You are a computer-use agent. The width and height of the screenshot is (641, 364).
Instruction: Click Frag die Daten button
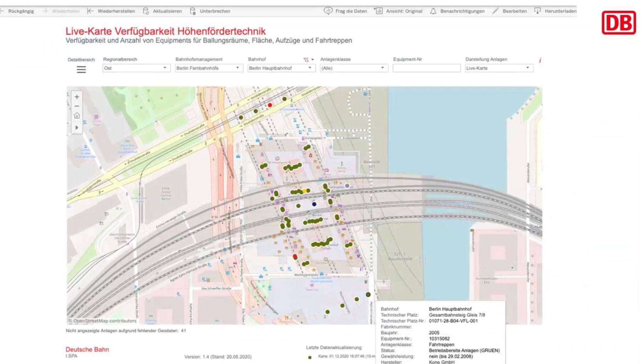click(x=346, y=11)
